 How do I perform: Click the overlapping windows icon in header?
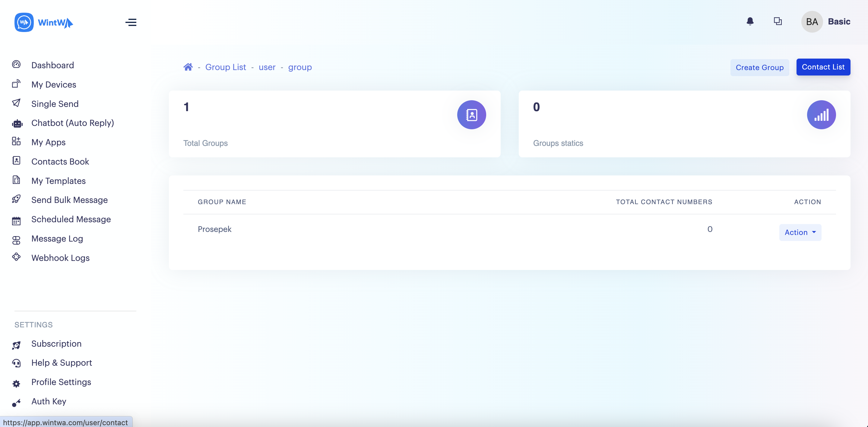click(777, 21)
